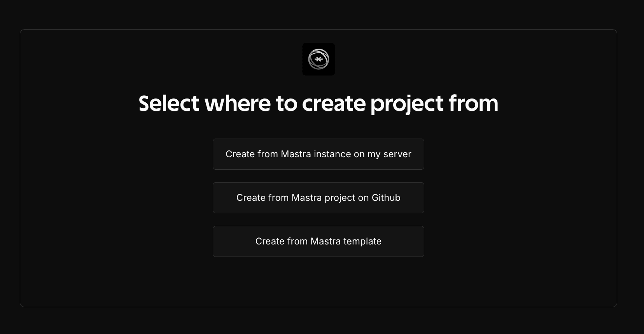Image resolution: width=644 pixels, height=334 pixels.
Task: Click the word "Github" in the second button
Action: [x=386, y=198]
